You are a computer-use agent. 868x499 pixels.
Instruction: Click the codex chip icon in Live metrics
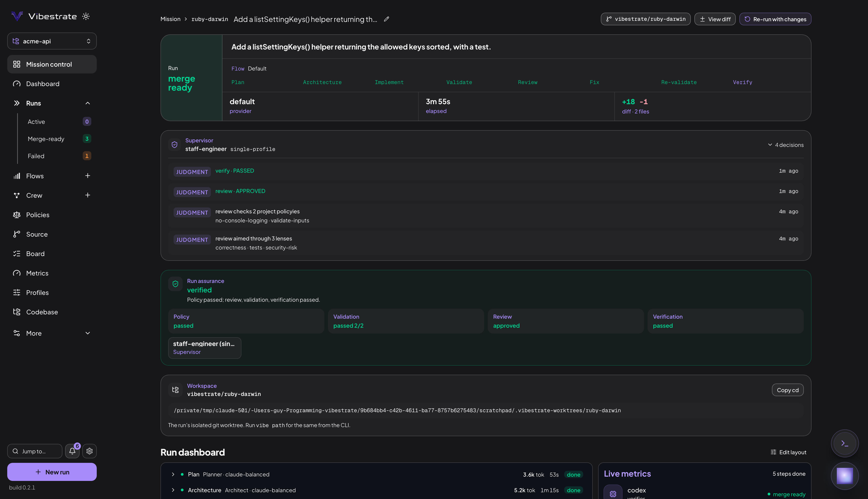(x=613, y=492)
